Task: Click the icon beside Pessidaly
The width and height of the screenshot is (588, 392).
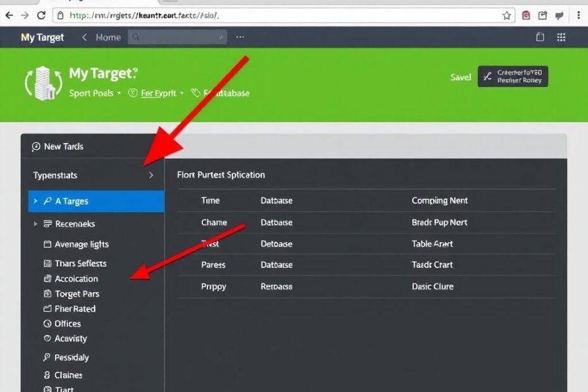Action: [47, 357]
